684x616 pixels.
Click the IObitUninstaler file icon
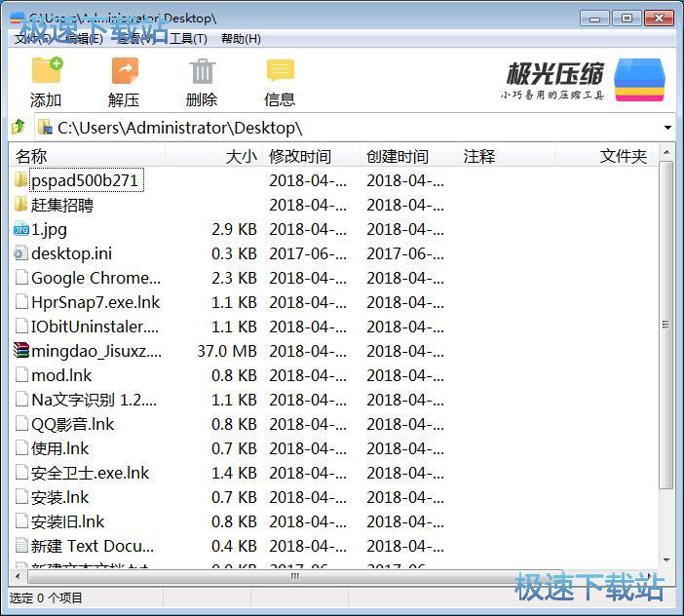tap(21, 327)
